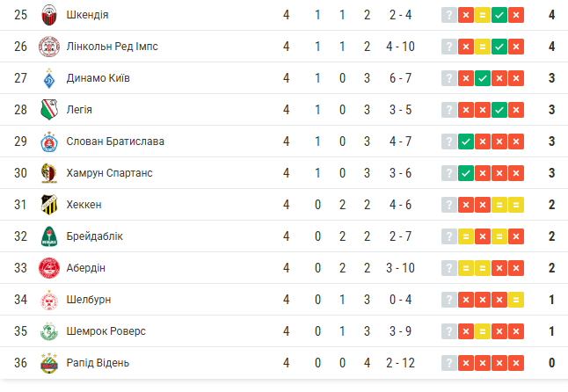Click the Лінкольн Ред Імпс crest
The height and width of the screenshot is (392, 568).
pos(48,47)
